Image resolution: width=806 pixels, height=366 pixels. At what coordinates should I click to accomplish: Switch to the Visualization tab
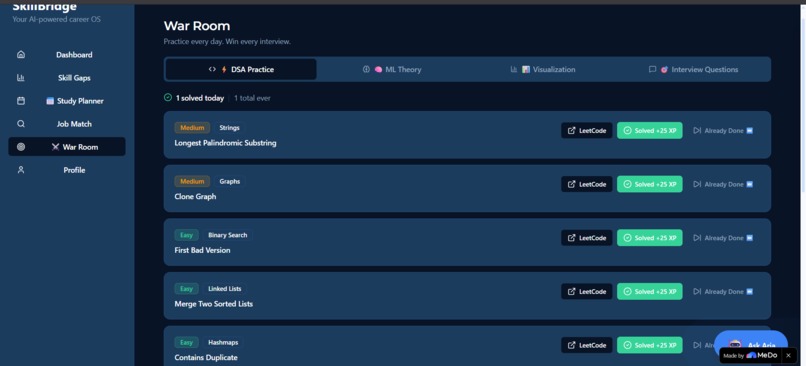coord(542,69)
